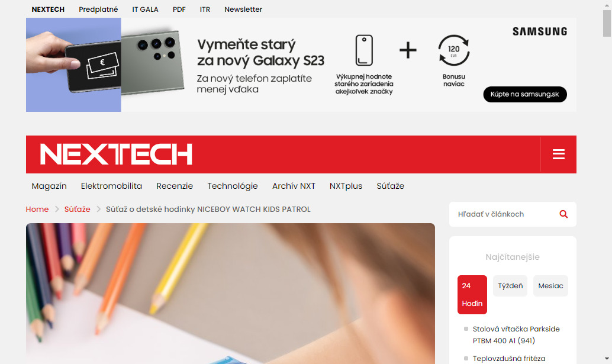The height and width of the screenshot is (364, 612).
Task: Open the Elektromobilita section
Action: [111, 186]
